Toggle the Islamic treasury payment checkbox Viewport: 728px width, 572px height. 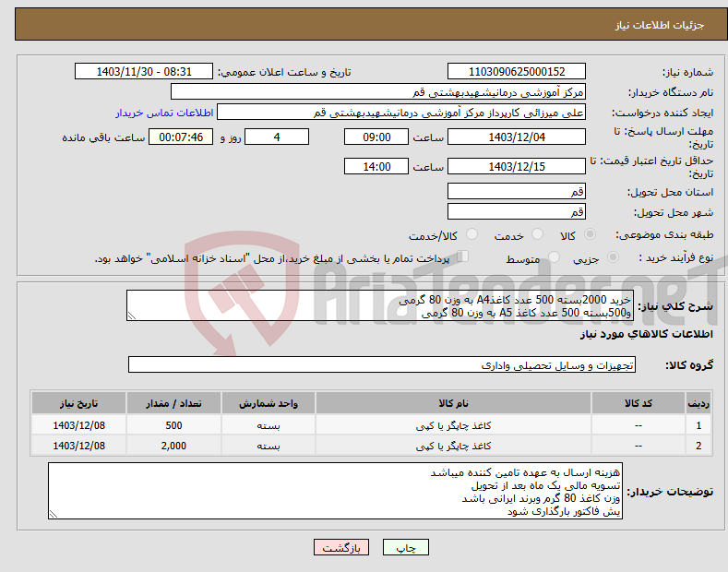tap(463, 256)
